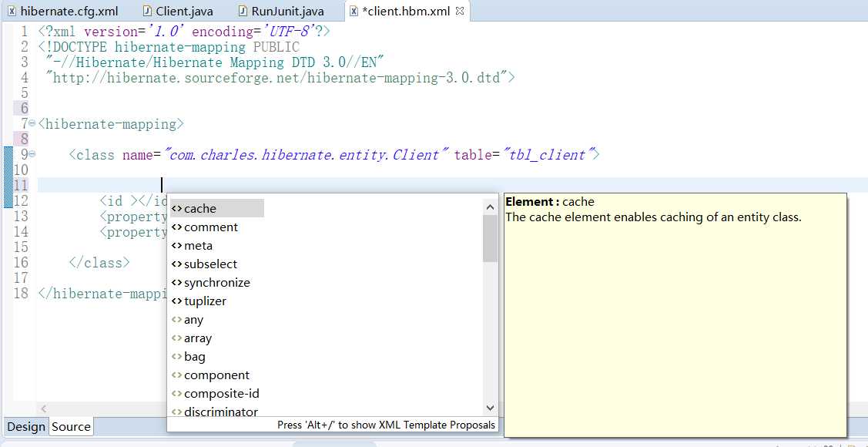The height and width of the screenshot is (447, 868).
Task: Click Client.java tab file icon
Action: (x=146, y=11)
